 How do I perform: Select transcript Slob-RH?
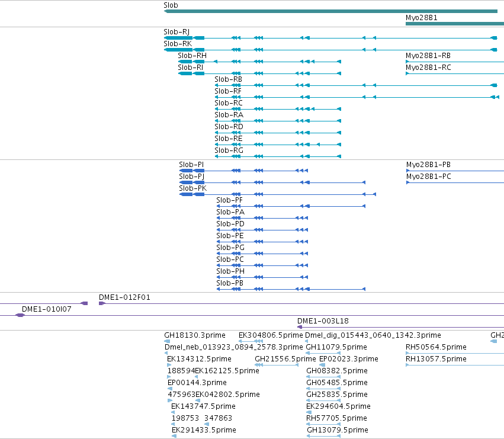click(x=192, y=56)
